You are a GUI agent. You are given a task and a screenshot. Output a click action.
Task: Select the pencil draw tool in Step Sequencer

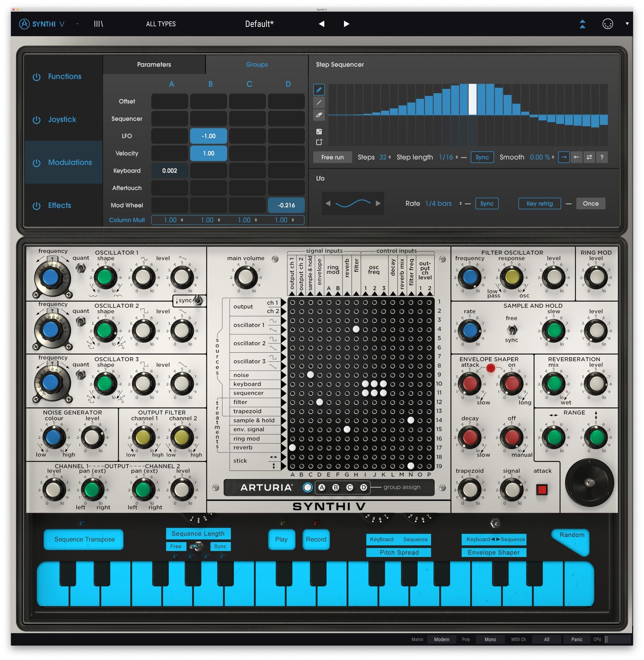pyautogui.click(x=319, y=90)
